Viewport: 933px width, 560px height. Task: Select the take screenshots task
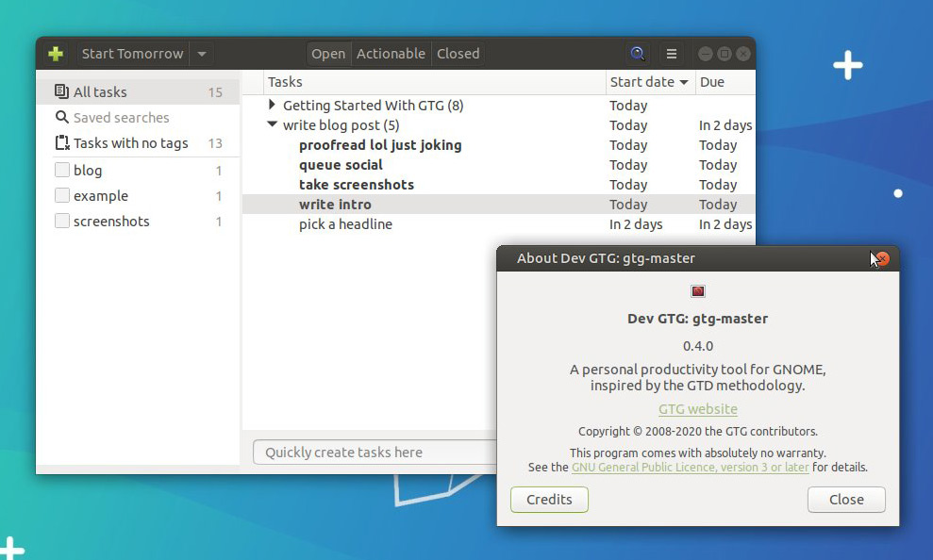click(x=357, y=184)
